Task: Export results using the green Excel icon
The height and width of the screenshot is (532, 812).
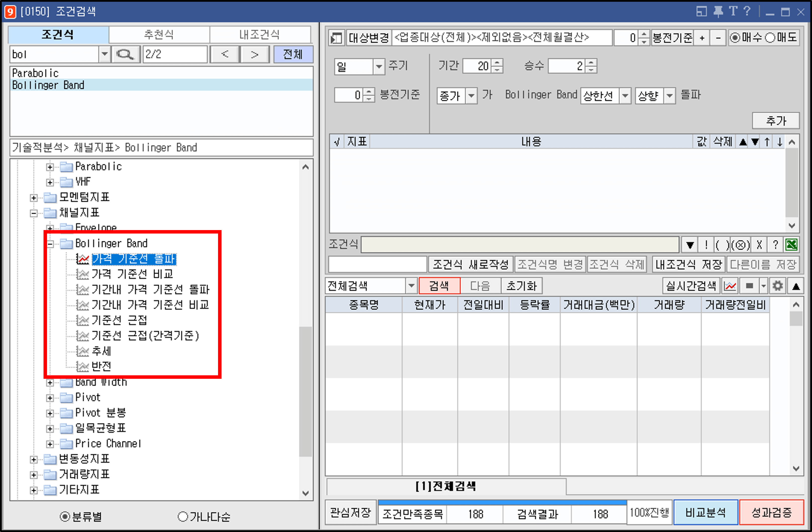Action: [x=792, y=244]
